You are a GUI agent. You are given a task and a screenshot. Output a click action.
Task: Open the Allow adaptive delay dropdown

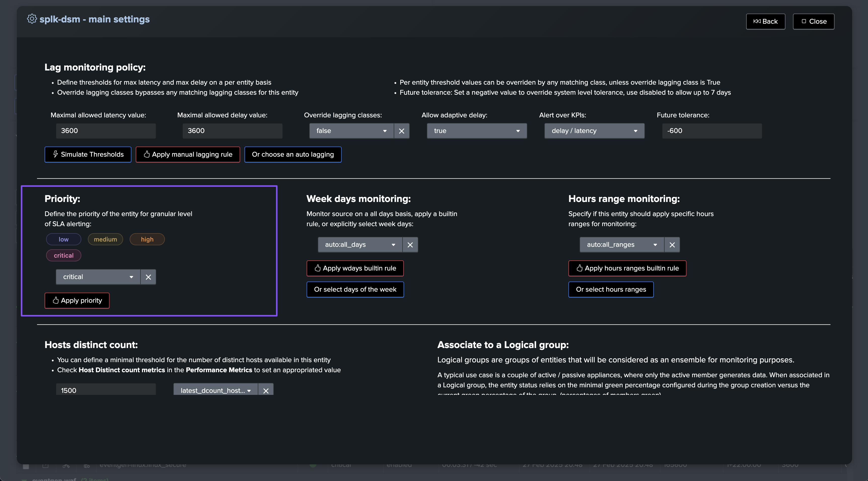pos(477,131)
